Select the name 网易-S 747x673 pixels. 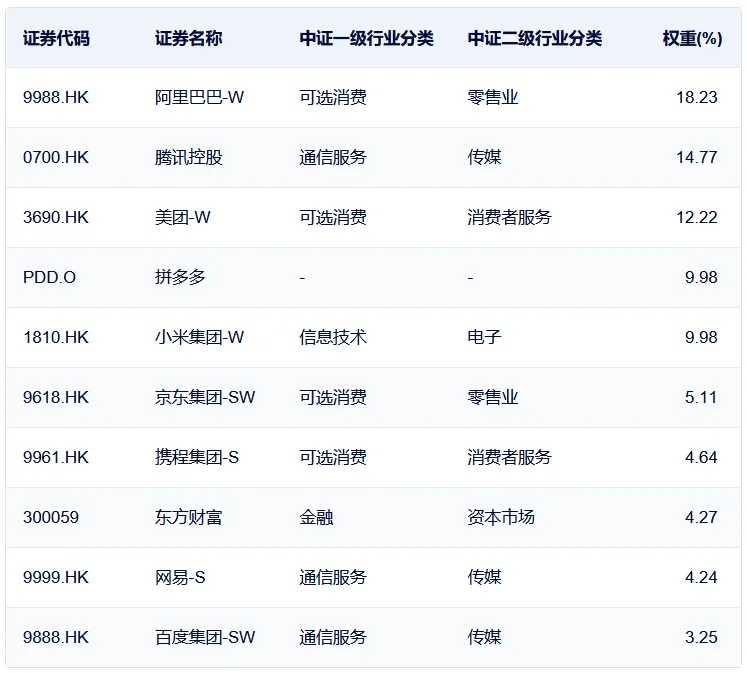pos(180,578)
